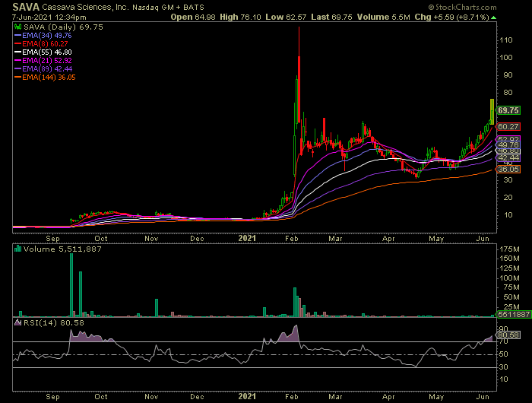Viewport: 532px width, 403px height.
Task: Click the SAVA ticker symbol in title
Action: 26,7
